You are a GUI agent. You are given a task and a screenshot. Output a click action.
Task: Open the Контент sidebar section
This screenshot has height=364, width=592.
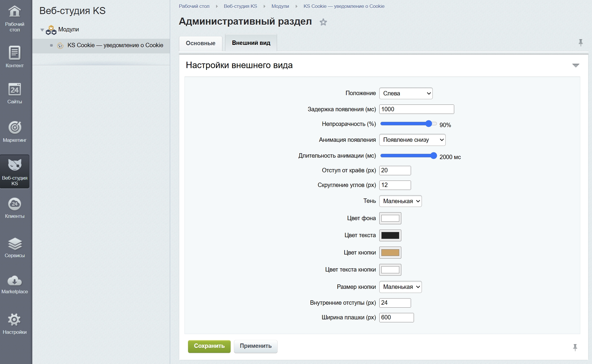tap(14, 57)
